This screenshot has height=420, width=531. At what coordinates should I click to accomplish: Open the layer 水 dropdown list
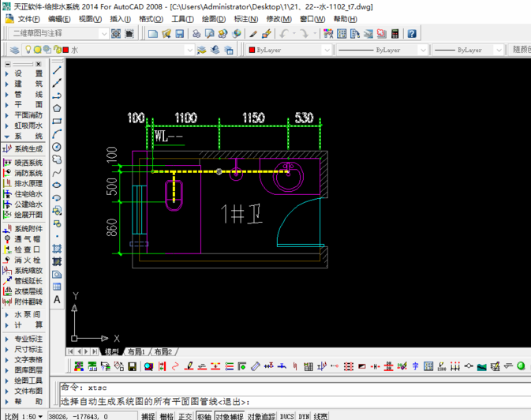pyautogui.click(x=107, y=50)
